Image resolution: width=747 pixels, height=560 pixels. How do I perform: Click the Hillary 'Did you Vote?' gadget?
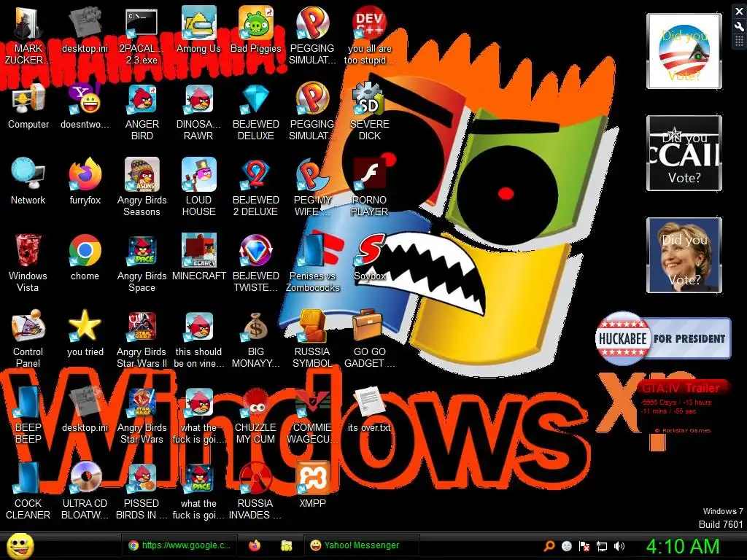click(x=684, y=255)
